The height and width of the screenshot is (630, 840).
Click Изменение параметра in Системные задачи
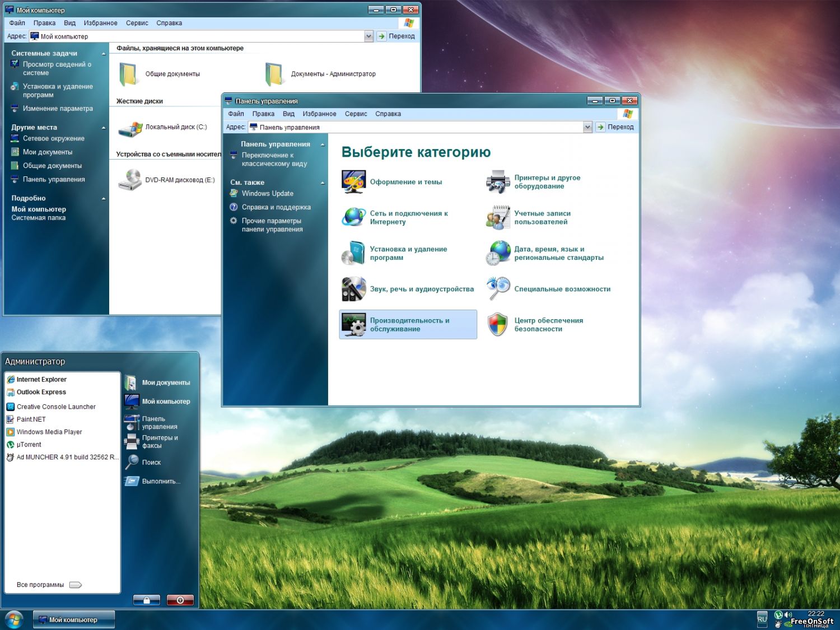(58, 109)
